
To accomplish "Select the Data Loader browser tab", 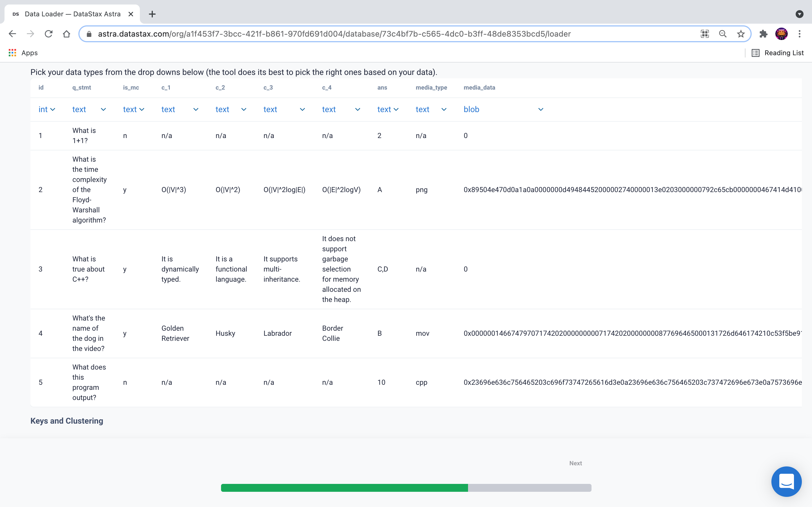I will (72, 14).
